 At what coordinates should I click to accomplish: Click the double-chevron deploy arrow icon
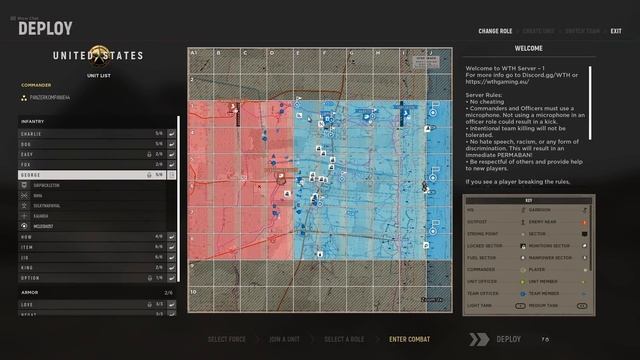coord(479,339)
